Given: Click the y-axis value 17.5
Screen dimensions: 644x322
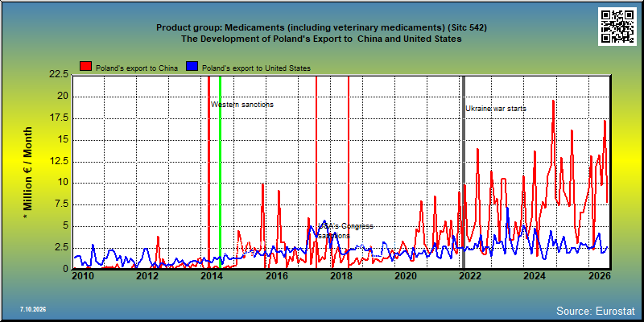Looking at the screenshot, I should coord(59,118).
